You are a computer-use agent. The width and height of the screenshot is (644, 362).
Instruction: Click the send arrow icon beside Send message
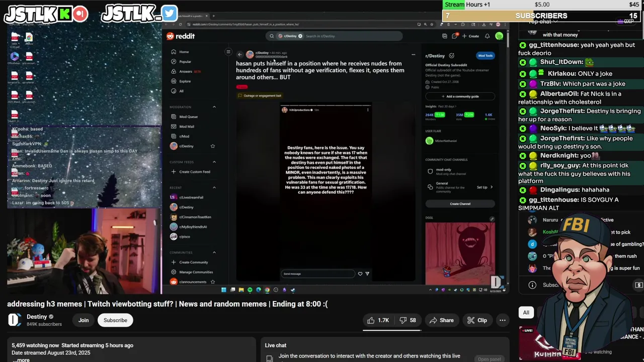coord(367,274)
